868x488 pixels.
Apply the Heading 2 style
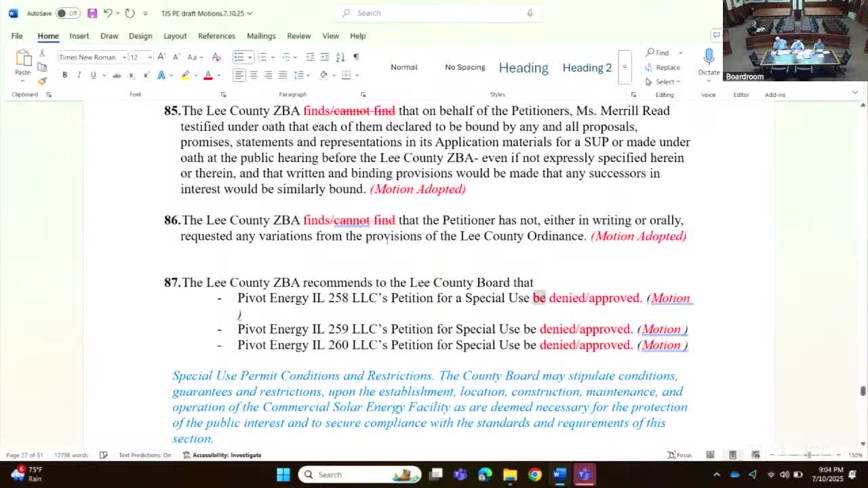587,67
